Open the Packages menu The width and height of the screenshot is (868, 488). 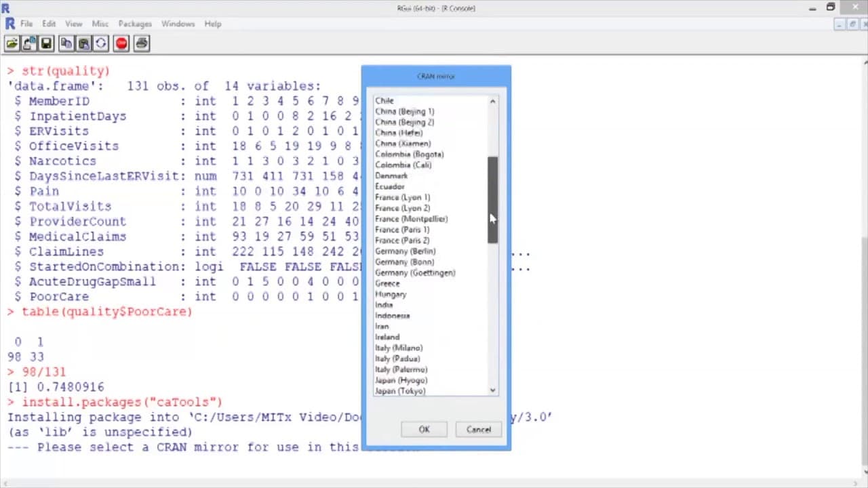(x=135, y=24)
